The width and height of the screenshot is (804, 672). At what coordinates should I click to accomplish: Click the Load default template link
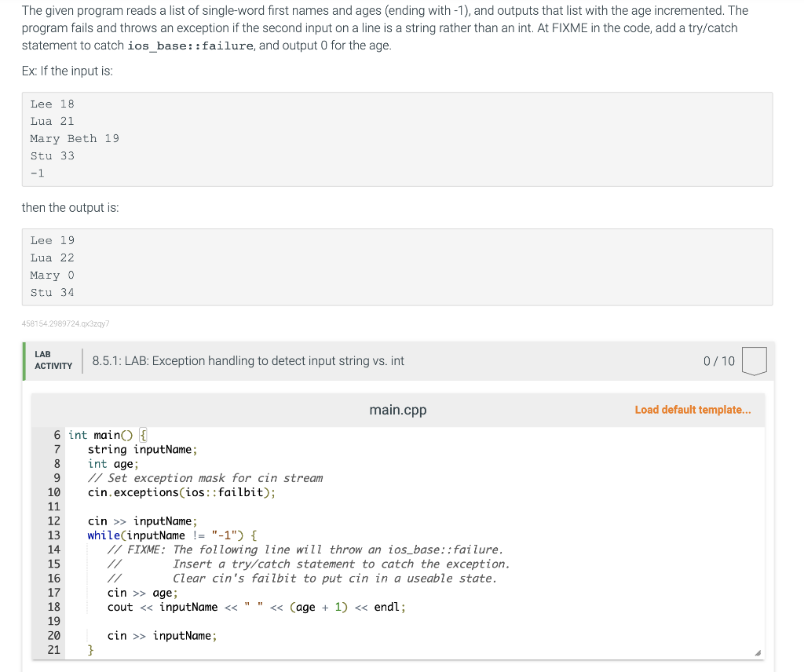click(x=693, y=410)
